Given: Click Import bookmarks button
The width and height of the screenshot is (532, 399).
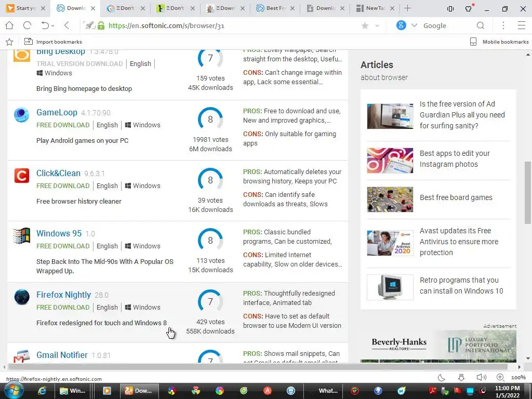Looking at the screenshot, I should click(x=53, y=42).
